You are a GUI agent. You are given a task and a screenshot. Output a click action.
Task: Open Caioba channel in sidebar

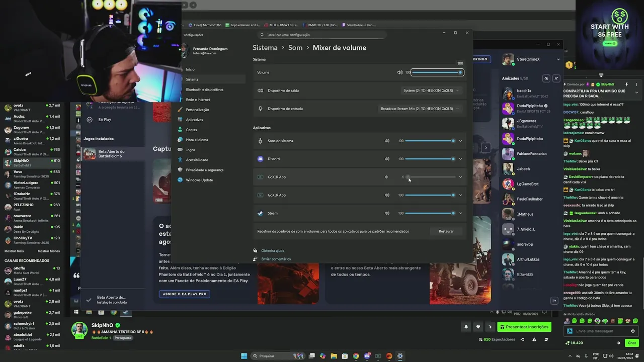pyautogui.click(x=32, y=151)
